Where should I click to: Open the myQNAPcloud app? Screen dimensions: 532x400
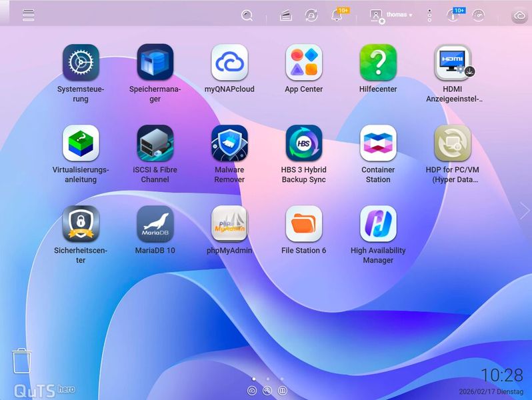pyautogui.click(x=229, y=63)
